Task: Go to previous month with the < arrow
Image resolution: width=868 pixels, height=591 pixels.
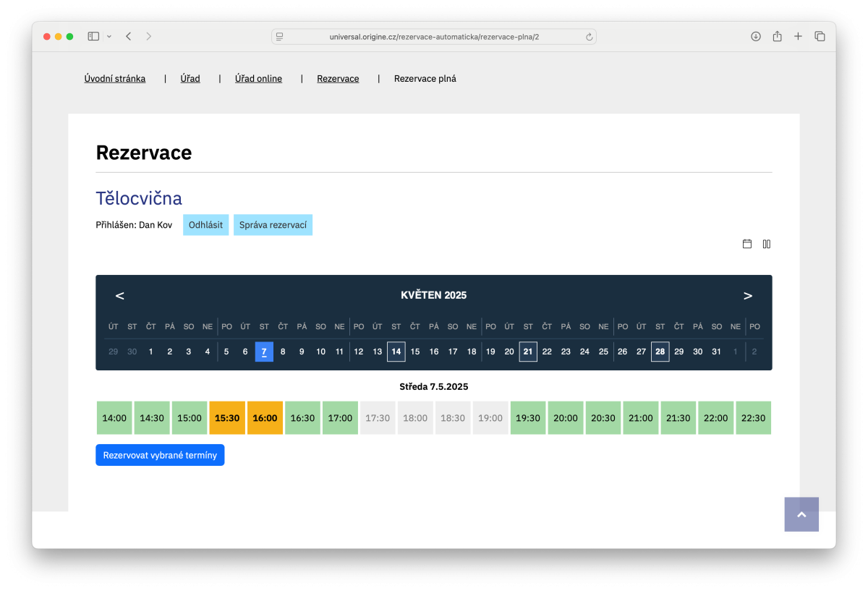Action: pos(119,295)
